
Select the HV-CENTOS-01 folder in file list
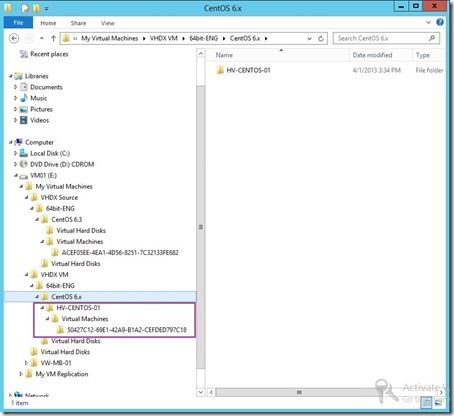point(248,70)
